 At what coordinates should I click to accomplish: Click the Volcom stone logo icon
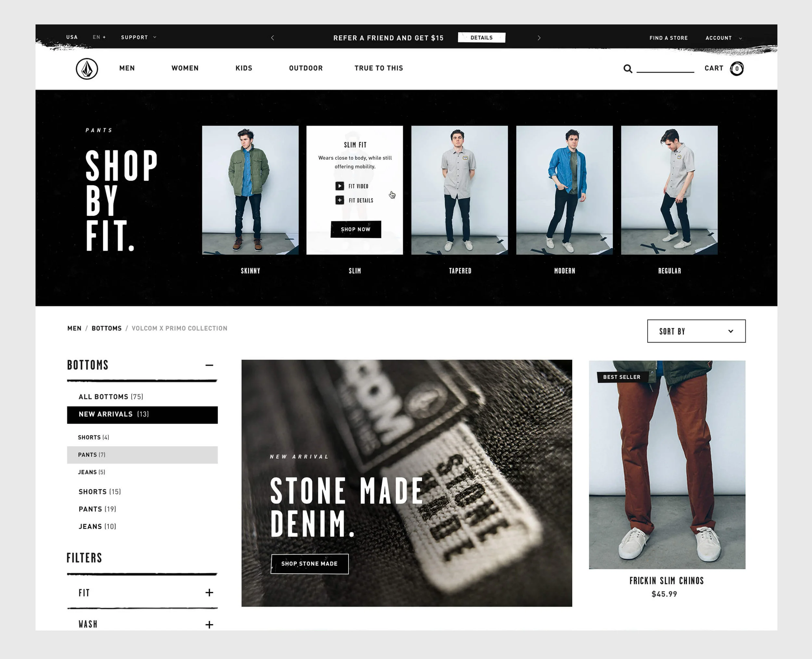(x=87, y=69)
